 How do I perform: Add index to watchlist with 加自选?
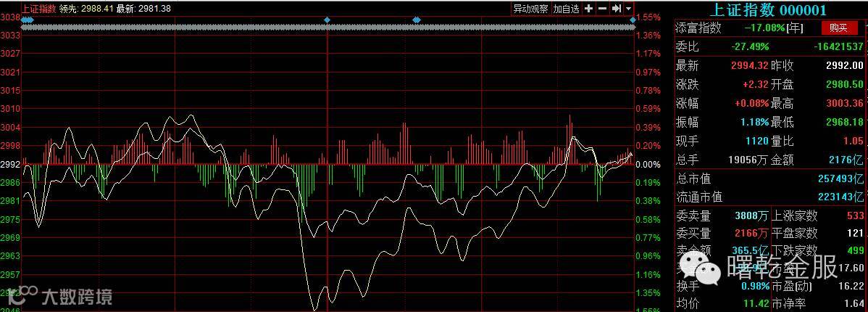tap(566, 8)
